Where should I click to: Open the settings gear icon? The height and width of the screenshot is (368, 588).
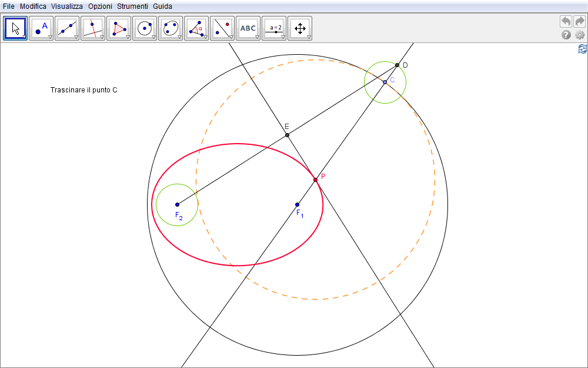[580, 35]
